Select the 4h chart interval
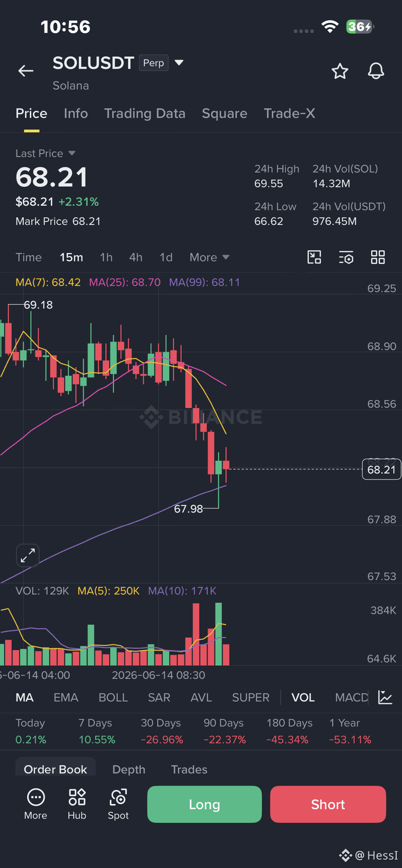This screenshot has height=868, width=402. click(x=136, y=257)
